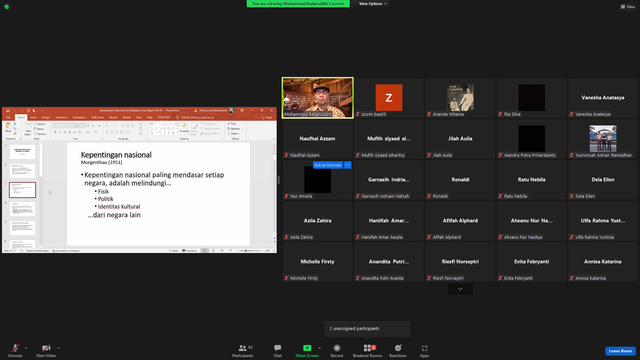This screenshot has height=360, width=640.
Task: Select slide 5 thumbnail in PowerPoint
Action: 22,227
